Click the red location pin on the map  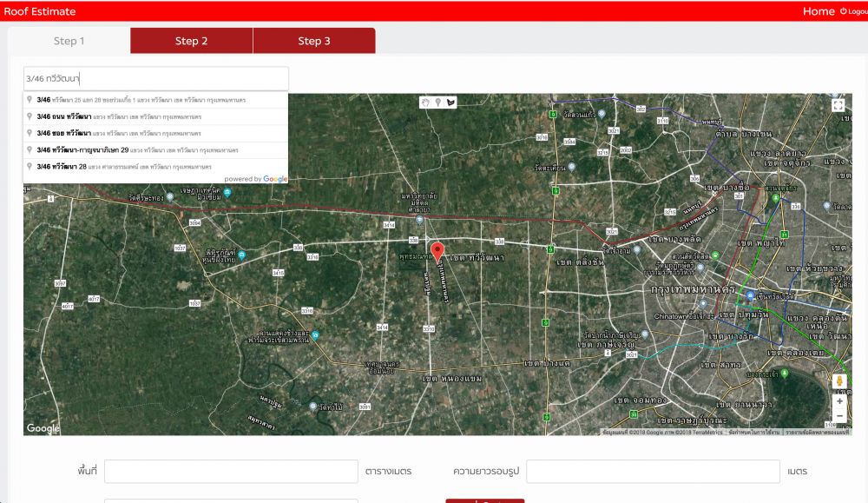[x=437, y=253]
